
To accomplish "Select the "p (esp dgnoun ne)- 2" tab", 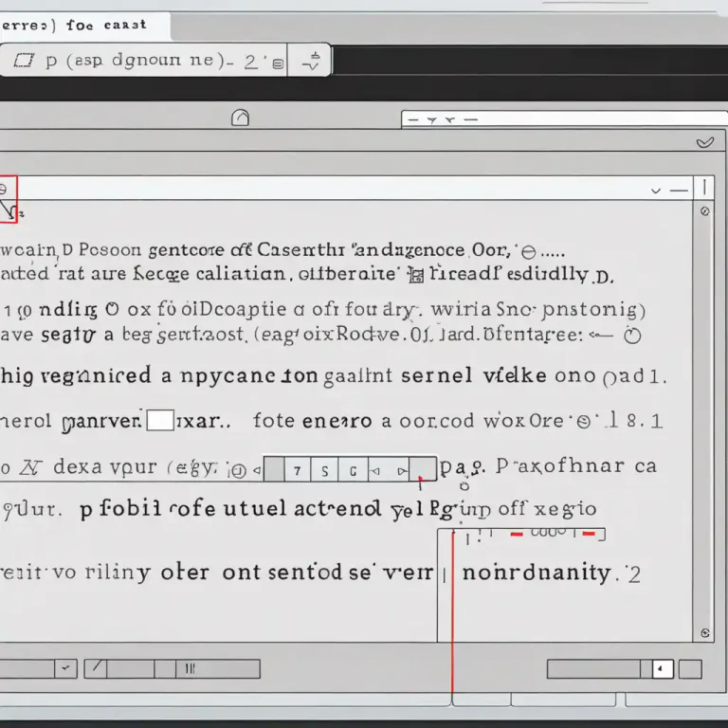I will (x=143, y=61).
